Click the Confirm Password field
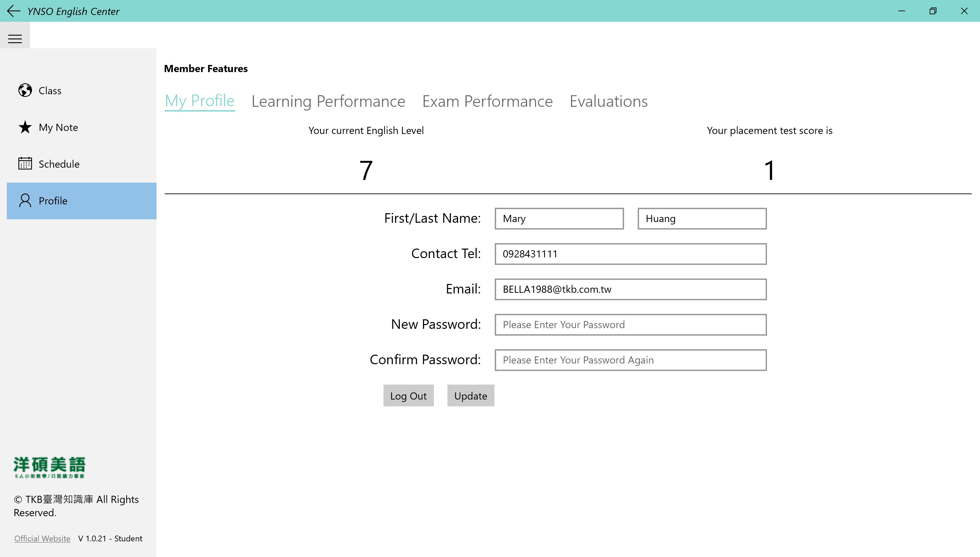The height and width of the screenshot is (557, 980). click(x=630, y=360)
